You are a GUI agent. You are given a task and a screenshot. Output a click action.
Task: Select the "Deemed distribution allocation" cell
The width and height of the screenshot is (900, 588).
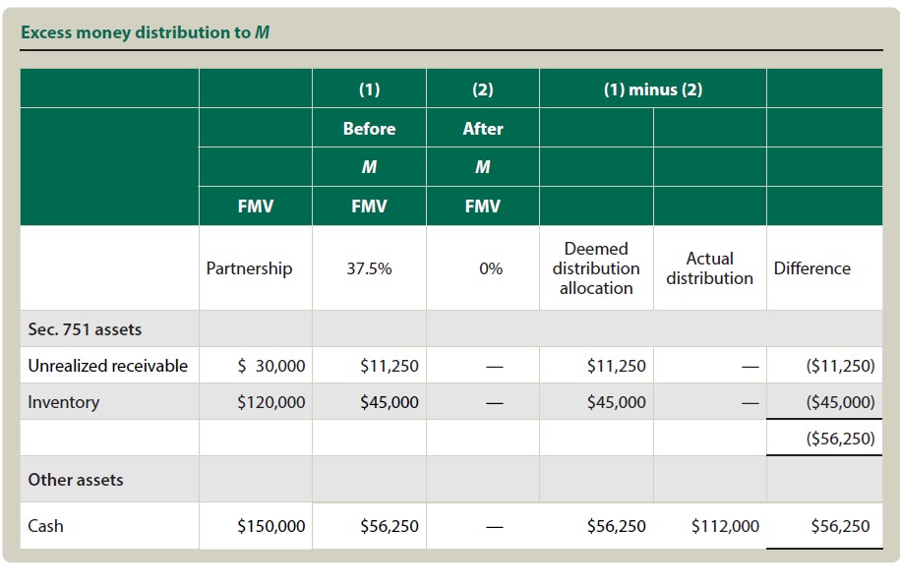click(596, 268)
